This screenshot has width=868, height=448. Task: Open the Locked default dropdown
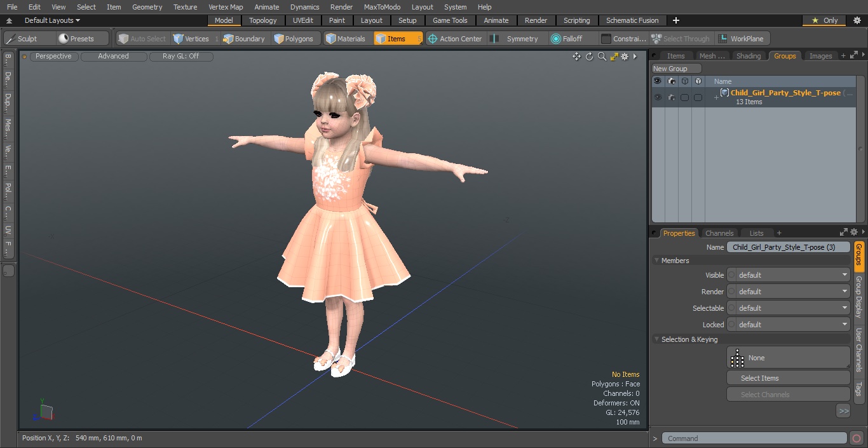coord(793,325)
